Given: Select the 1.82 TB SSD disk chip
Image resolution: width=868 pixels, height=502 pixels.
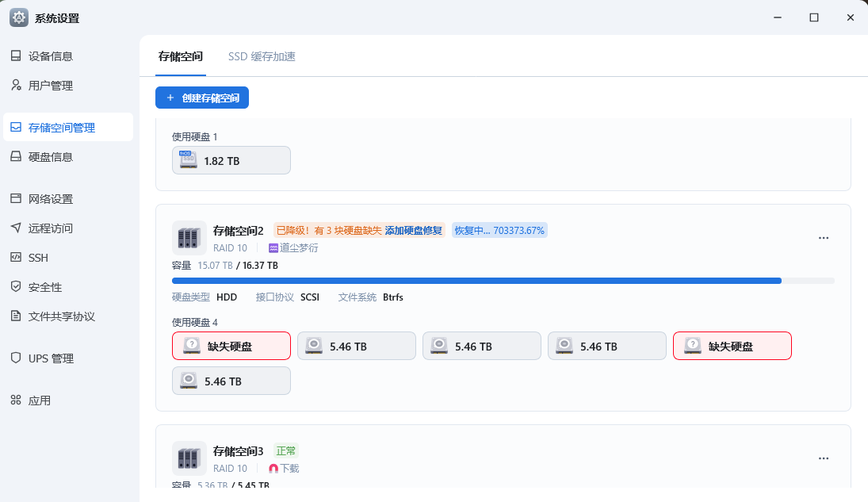Looking at the screenshot, I should 231,160.
